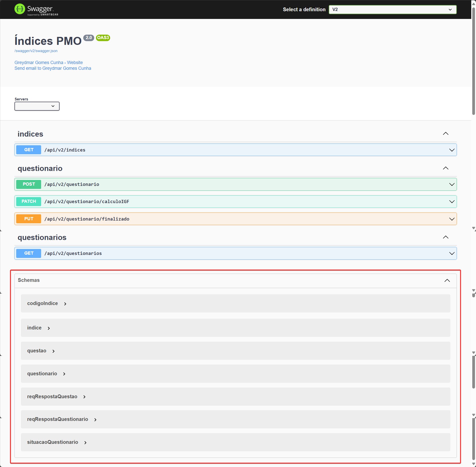Open the Servers dropdown
Viewport: 476px width, 467px height.
[37, 106]
